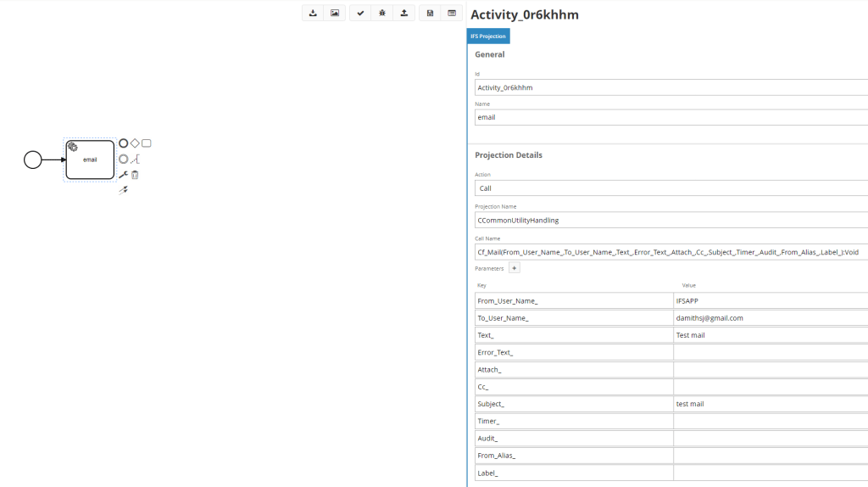Click the upload deploy toolbar icon
Screen dimensions: 868x487
point(404,14)
